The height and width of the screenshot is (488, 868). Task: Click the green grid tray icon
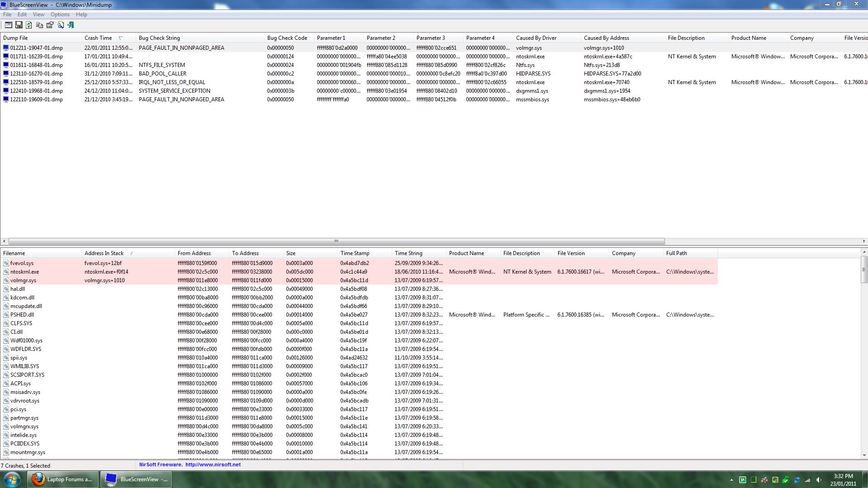(x=753, y=480)
